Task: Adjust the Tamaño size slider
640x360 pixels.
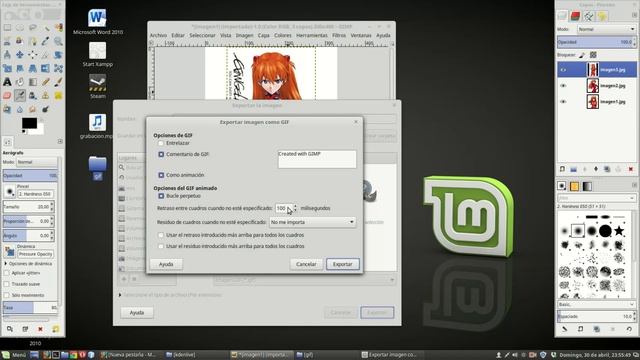Action: coord(28,207)
